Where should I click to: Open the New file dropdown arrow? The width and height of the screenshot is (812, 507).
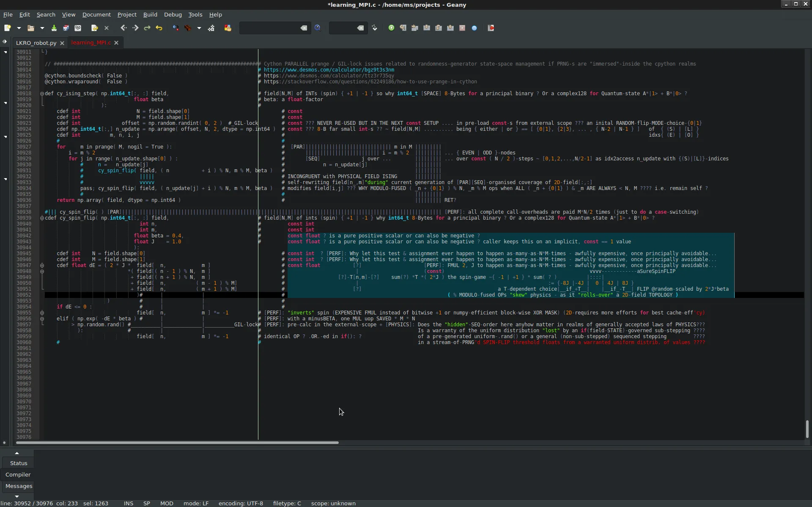tap(19, 28)
